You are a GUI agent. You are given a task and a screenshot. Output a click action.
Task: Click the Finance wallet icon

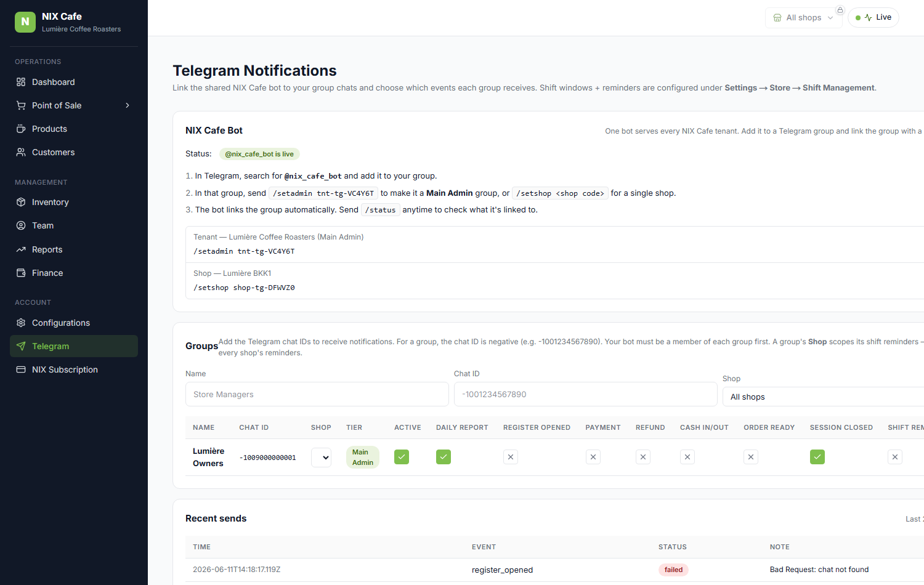pyautogui.click(x=21, y=273)
